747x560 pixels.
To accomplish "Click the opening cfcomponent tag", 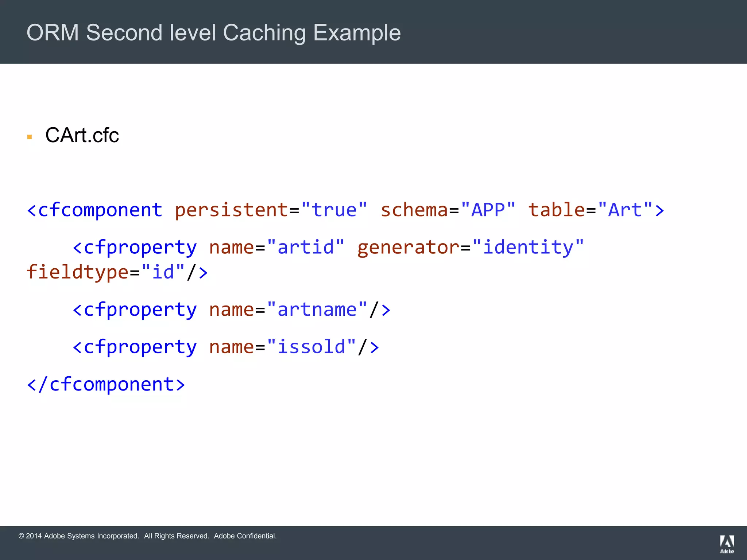I will 95,210.
